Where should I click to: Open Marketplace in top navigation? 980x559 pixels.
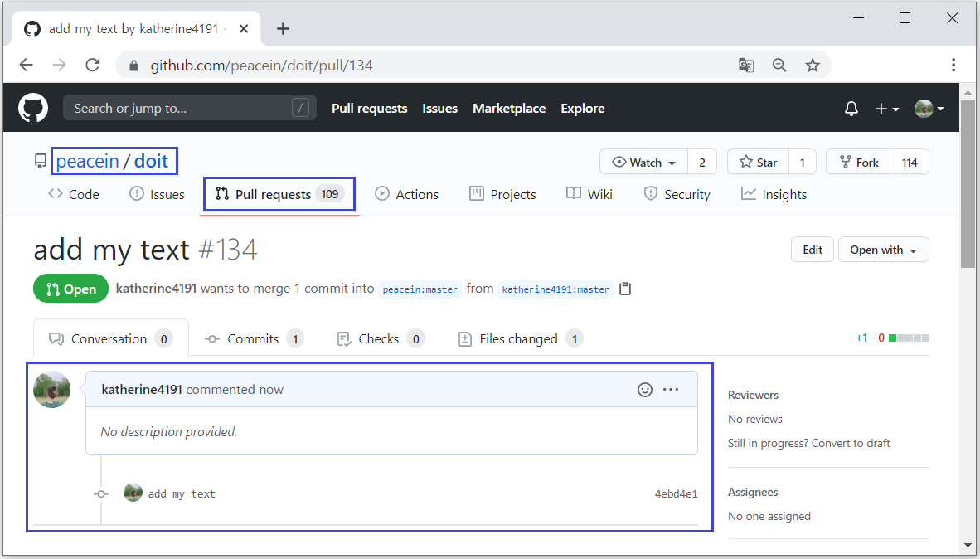(509, 108)
